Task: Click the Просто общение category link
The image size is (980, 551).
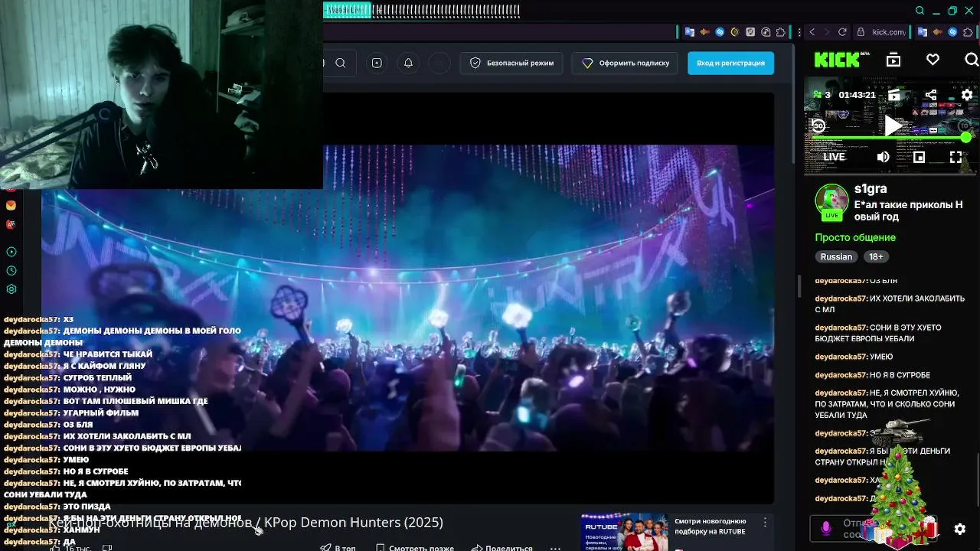Action: (855, 237)
